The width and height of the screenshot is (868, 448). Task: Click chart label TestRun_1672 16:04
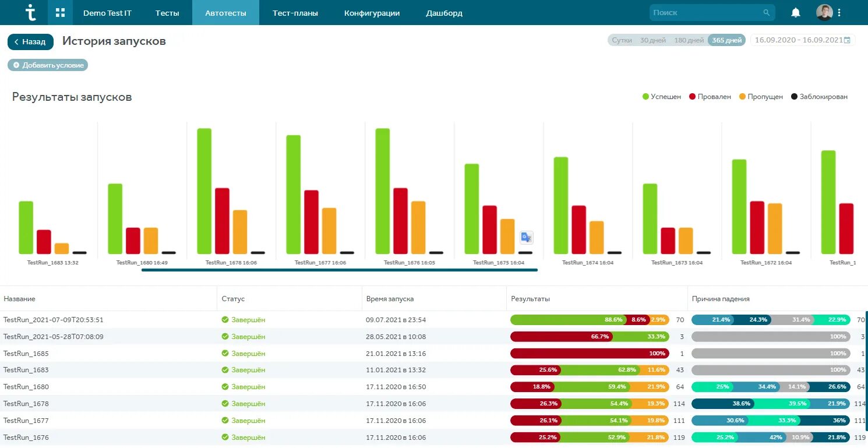pyautogui.click(x=766, y=263)
